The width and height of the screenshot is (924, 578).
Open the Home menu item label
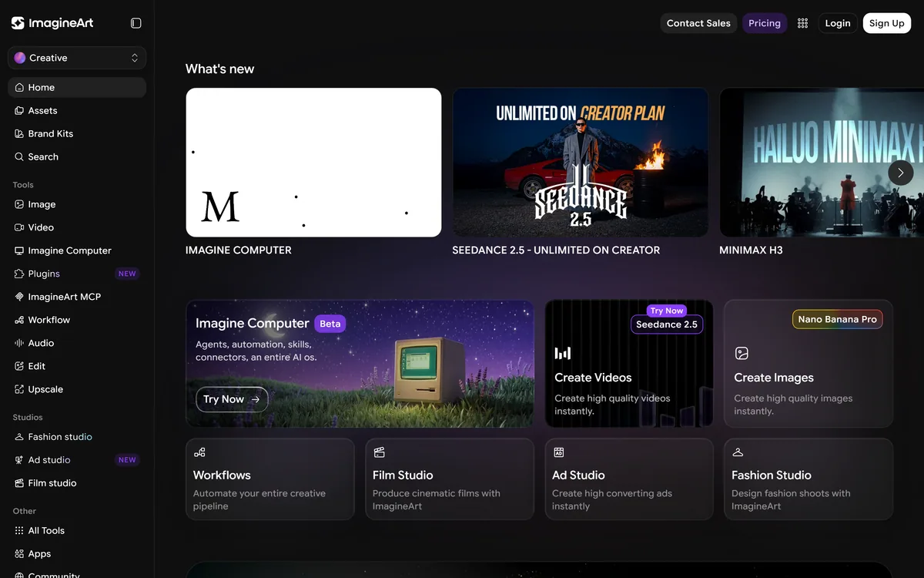[42, 87]
